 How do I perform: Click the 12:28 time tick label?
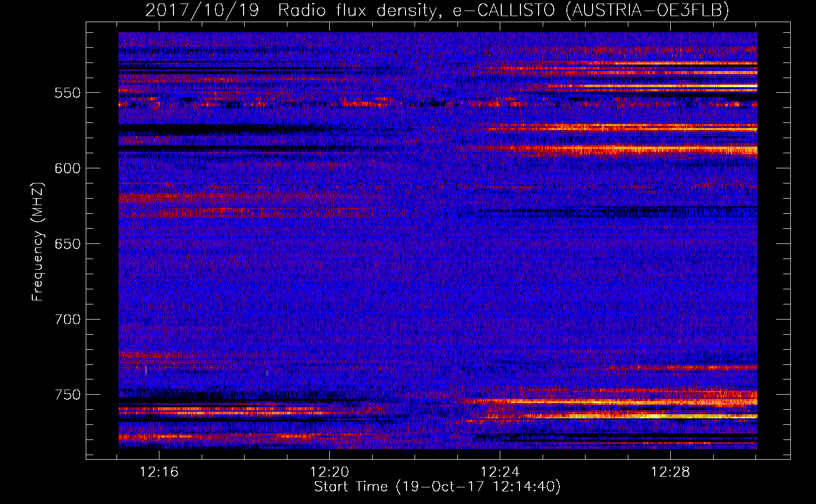coord(671,472)
